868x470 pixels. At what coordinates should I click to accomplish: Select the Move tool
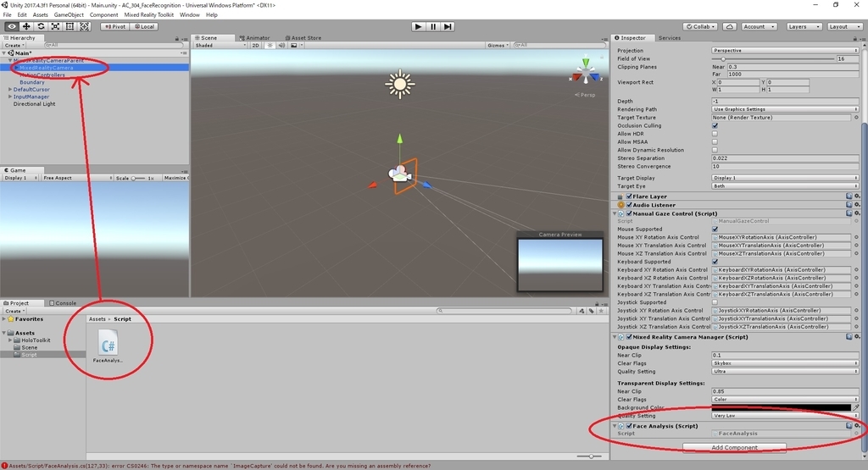26,26
